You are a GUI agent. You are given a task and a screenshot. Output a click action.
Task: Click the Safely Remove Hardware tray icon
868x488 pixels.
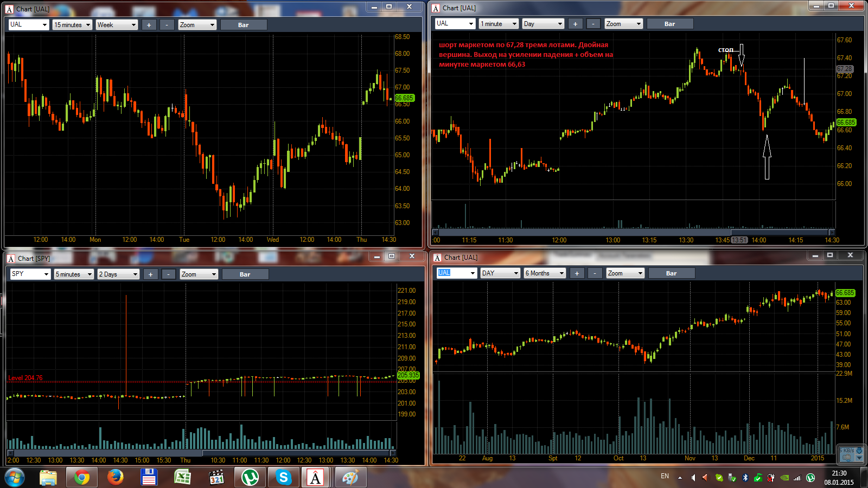732,478
